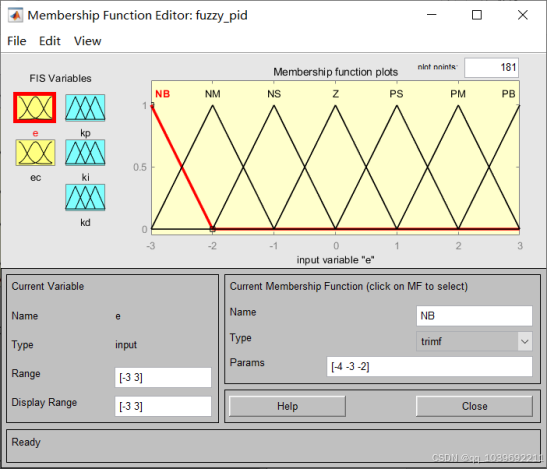Select the output variable kp icon
The height and width of the screenshot is (470, 548).
pyautogui.click(x=85, y=108)
